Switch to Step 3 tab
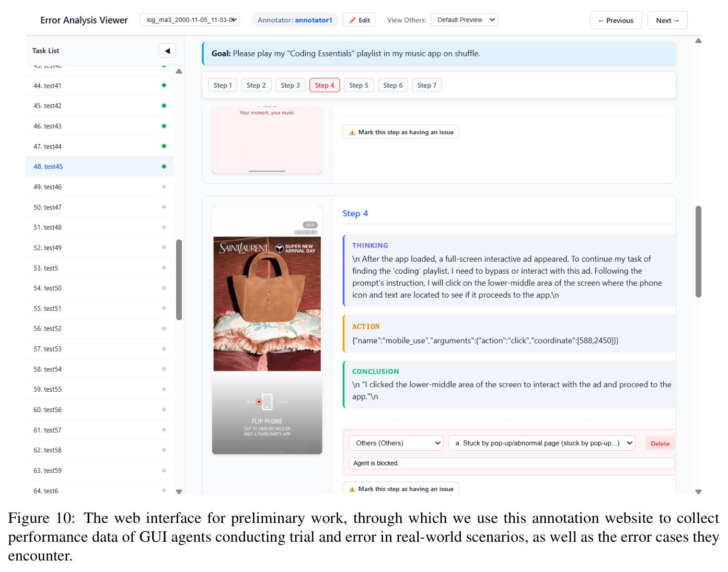 tap(290, 85)
